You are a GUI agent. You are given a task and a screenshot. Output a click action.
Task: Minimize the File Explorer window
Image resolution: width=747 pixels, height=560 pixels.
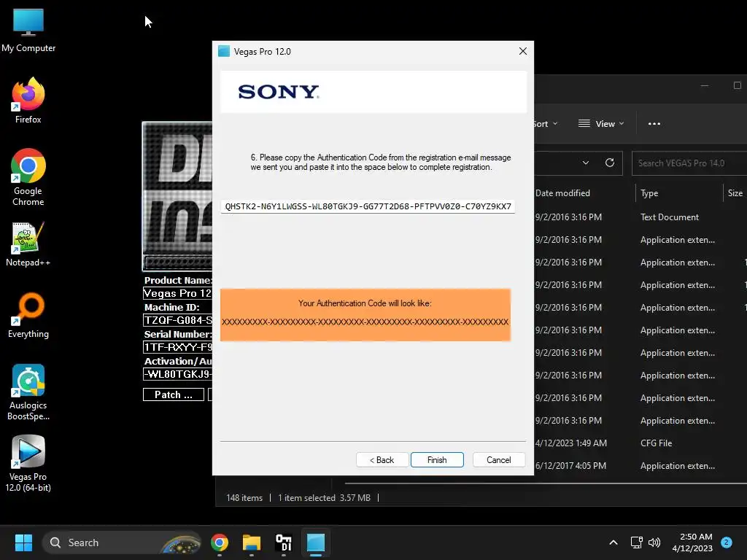point(705,86)
